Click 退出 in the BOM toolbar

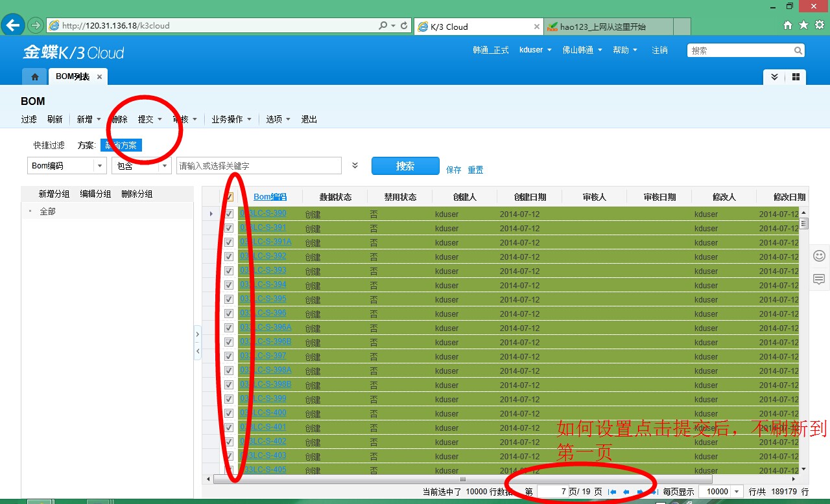[309, 119]
